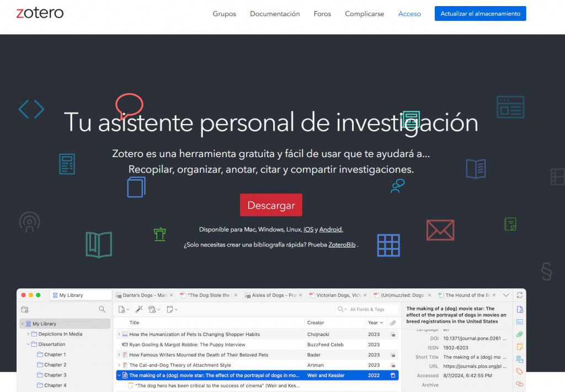Close the (Un)muzzled: Dogs tab
Image resolution: width=565 pixels, height=392 pixels.
429,295
